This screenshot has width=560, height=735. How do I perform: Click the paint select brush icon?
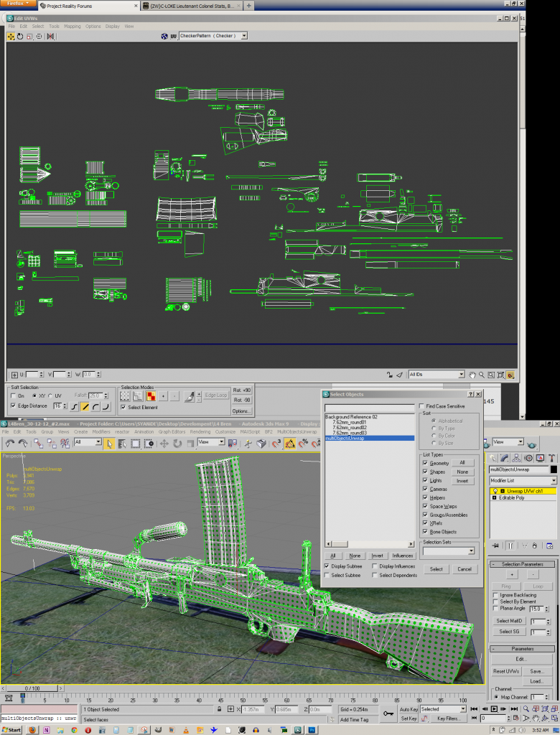click(x=190, y=395)
